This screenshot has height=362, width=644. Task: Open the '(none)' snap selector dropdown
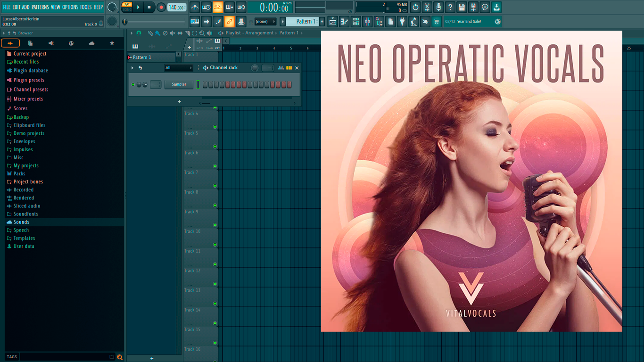(x=265, y=21)
